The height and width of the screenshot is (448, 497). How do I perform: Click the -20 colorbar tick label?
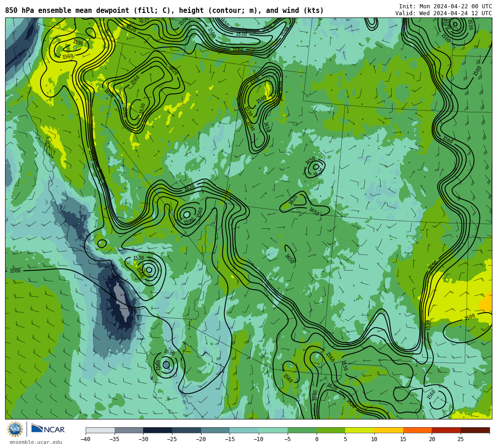(201, 439)
